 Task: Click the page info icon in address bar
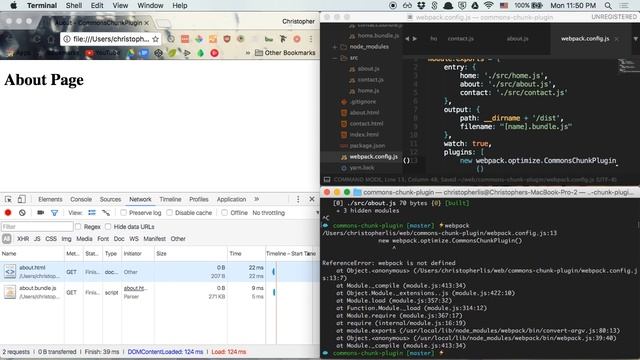tap(67, 39)
